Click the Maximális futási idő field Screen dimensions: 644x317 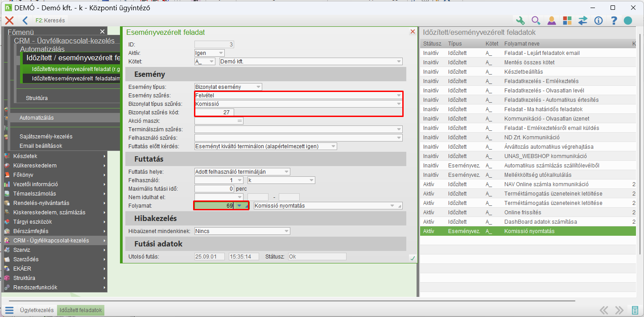(x=215, y=189)
